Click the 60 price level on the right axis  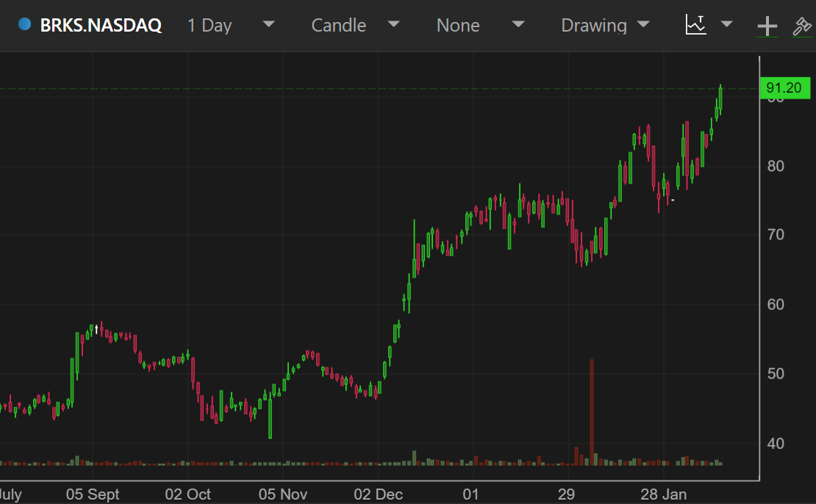775,304
